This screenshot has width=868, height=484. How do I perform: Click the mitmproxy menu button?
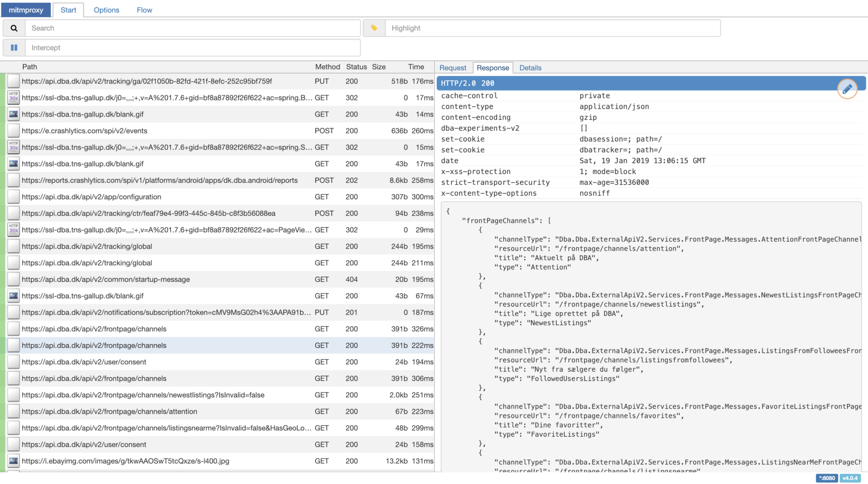click(x=26, y=10)
